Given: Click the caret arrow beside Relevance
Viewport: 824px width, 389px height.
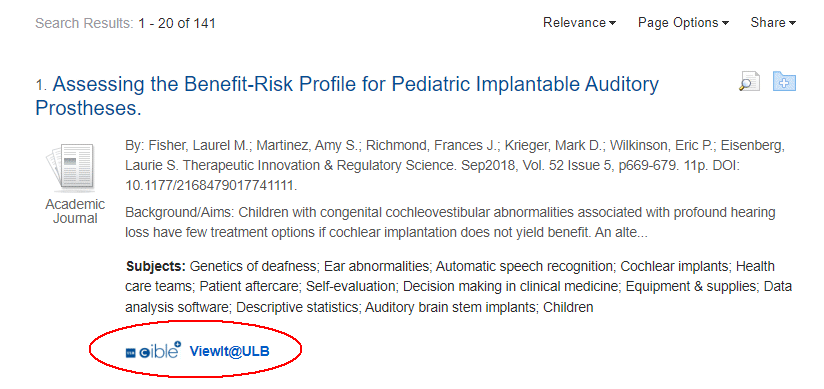Looking at the screenshot, I should point(612,24).
